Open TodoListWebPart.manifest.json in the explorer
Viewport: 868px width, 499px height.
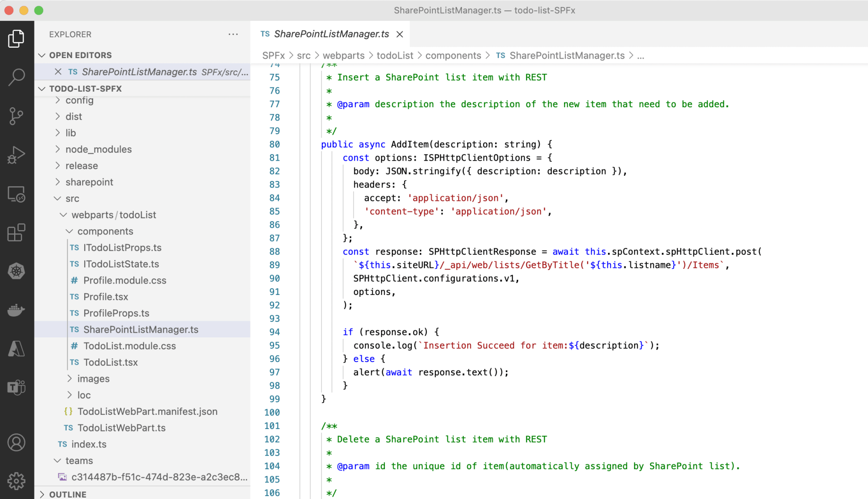[147, 412]
